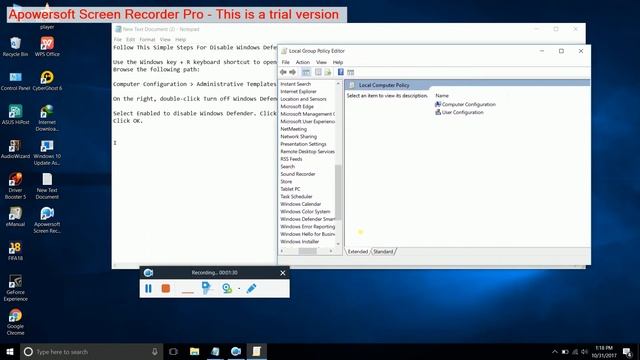Click the Back arrow in Group Policy toolbar
This screenshot has width=640, height=360.
pyautogui.click(x=283, y=72)
